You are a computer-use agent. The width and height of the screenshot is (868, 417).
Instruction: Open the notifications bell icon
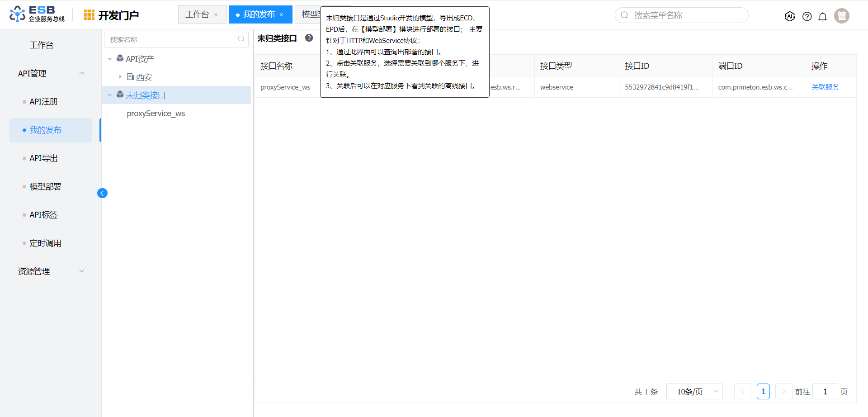823,17
